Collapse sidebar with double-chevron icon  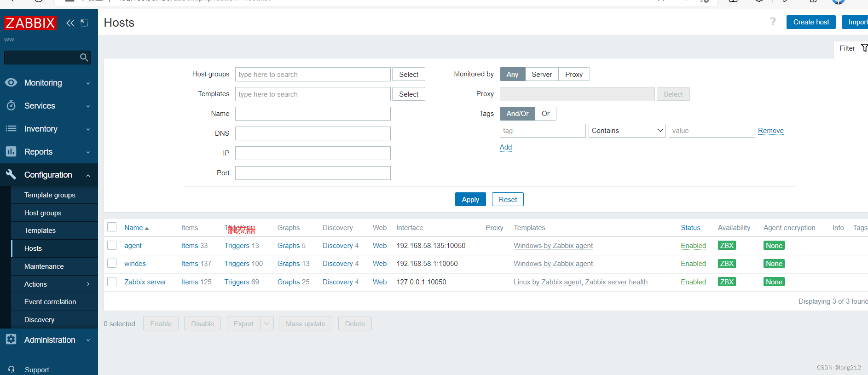pyautogui.click(x=70, y=23)
